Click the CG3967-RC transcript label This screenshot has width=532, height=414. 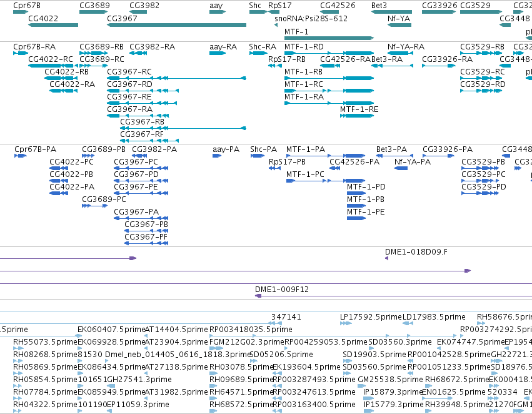tap(129, 71)
